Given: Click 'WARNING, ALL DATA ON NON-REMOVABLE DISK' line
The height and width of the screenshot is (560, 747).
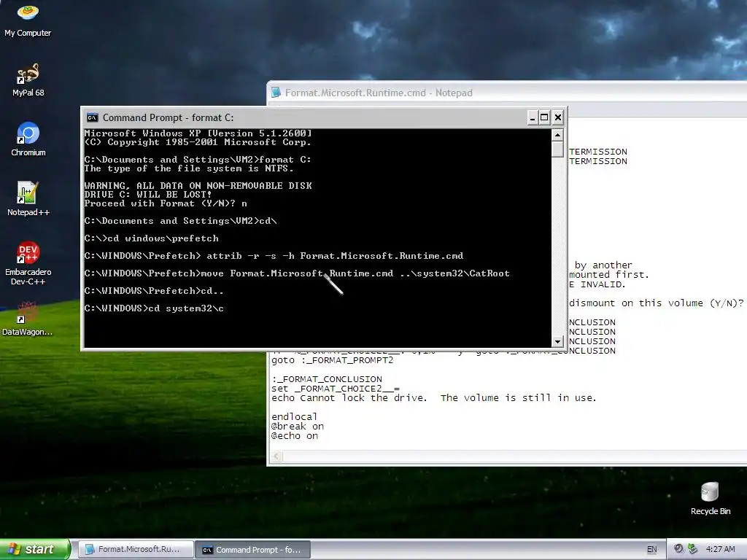Looking at the screenshot, I should 198,186.
